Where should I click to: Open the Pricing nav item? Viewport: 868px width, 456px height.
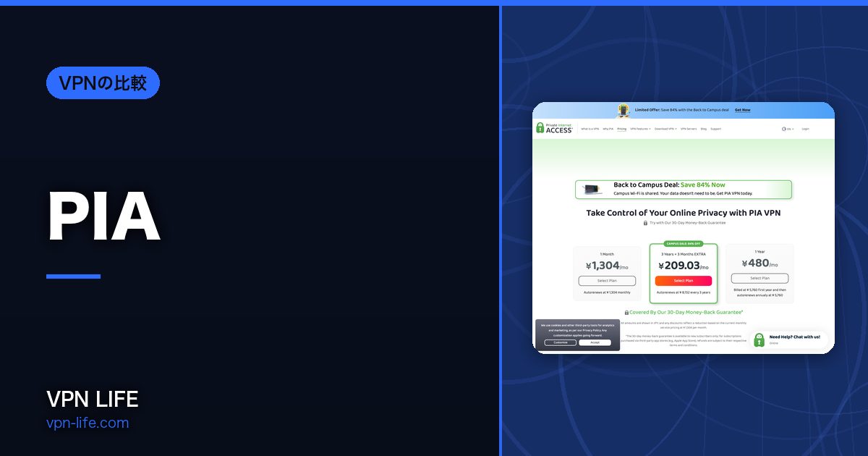coord(621,129)
